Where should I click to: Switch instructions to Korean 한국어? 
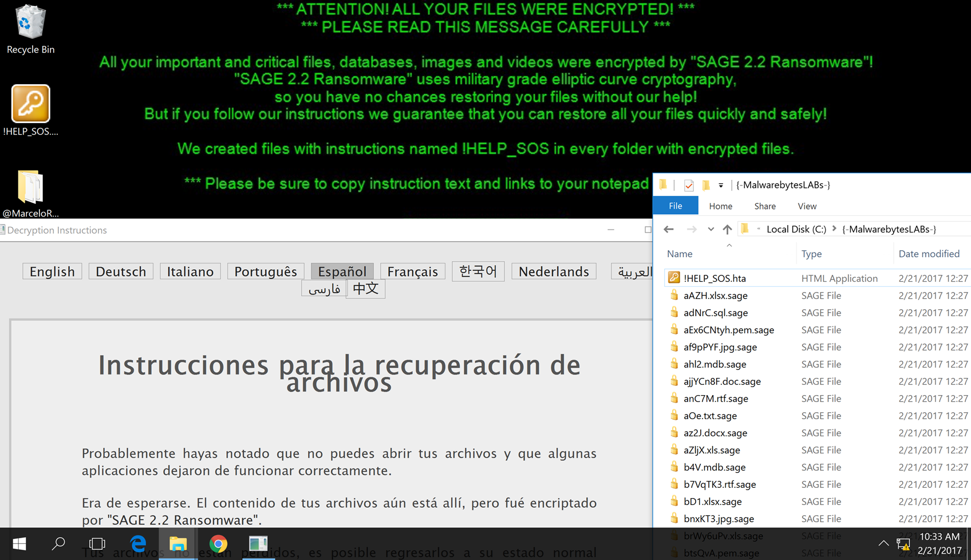tap(478, 271)
